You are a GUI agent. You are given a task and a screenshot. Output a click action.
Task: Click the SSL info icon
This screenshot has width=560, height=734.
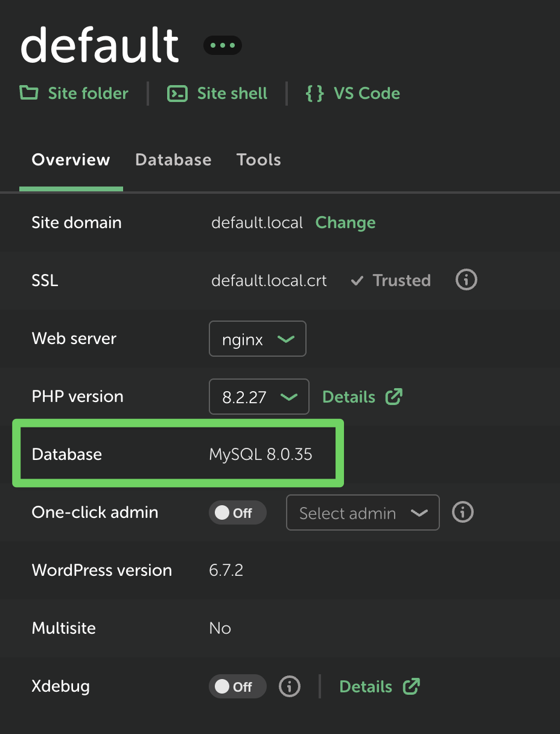tap(466, 280)
